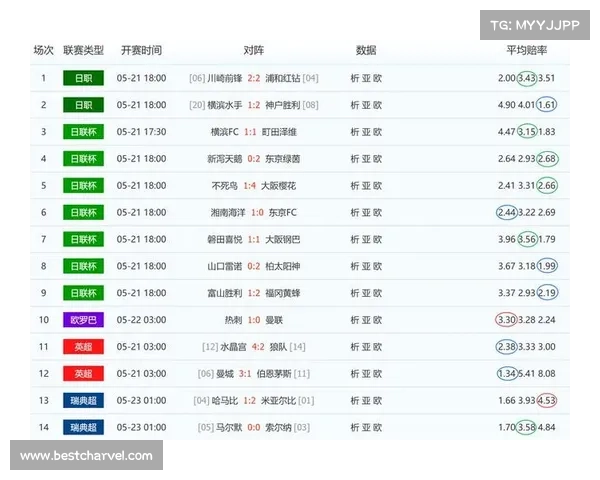This screenshot has height=480, width=600.
Task: Open the 米亚尔比 team link
Action: (278, 400)
